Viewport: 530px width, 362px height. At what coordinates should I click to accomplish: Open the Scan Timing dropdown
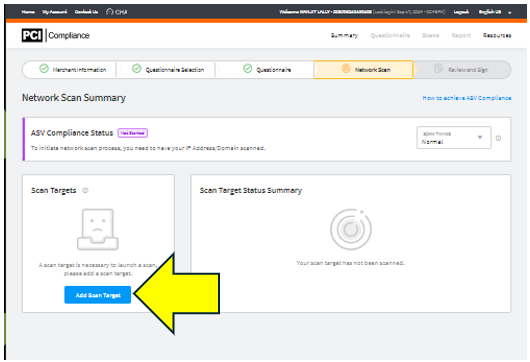pos(454,138)
